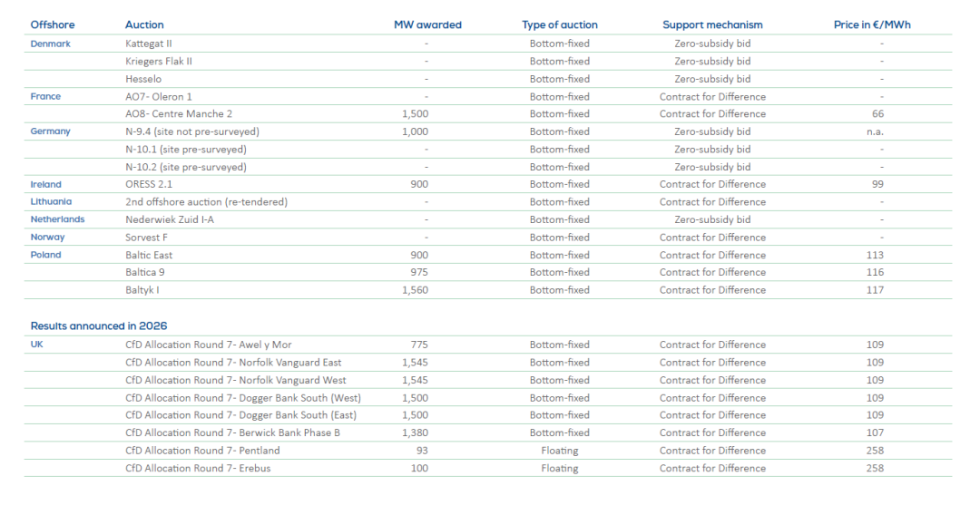980x515 pixels.
Task: Click the Denmark country label
Action: coord(51,44)
